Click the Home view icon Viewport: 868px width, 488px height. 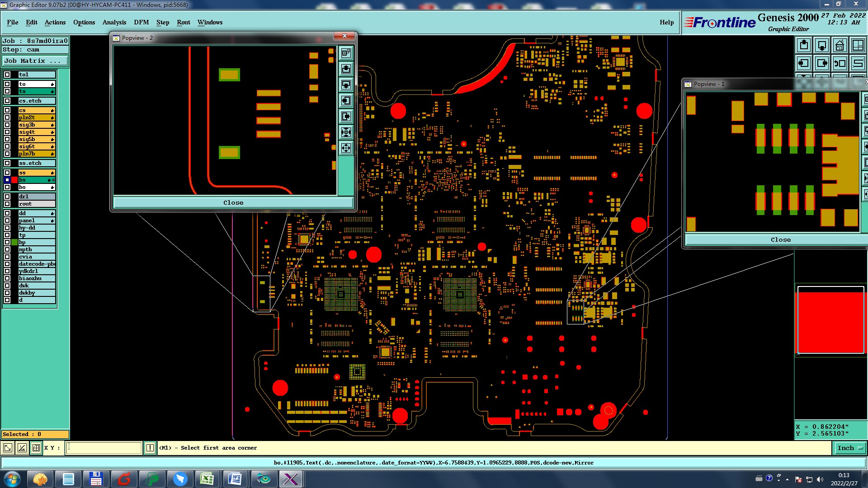[840, 45]
